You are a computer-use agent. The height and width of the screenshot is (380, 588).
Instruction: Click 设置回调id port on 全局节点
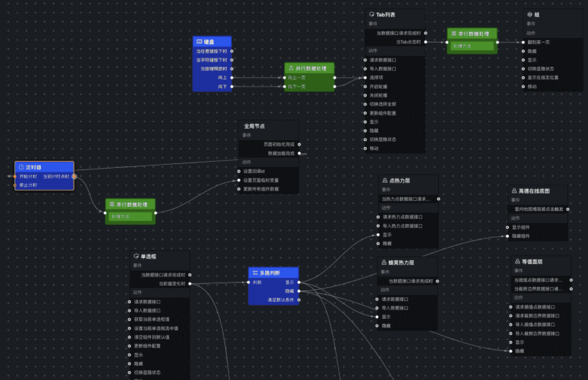[239, 171]
